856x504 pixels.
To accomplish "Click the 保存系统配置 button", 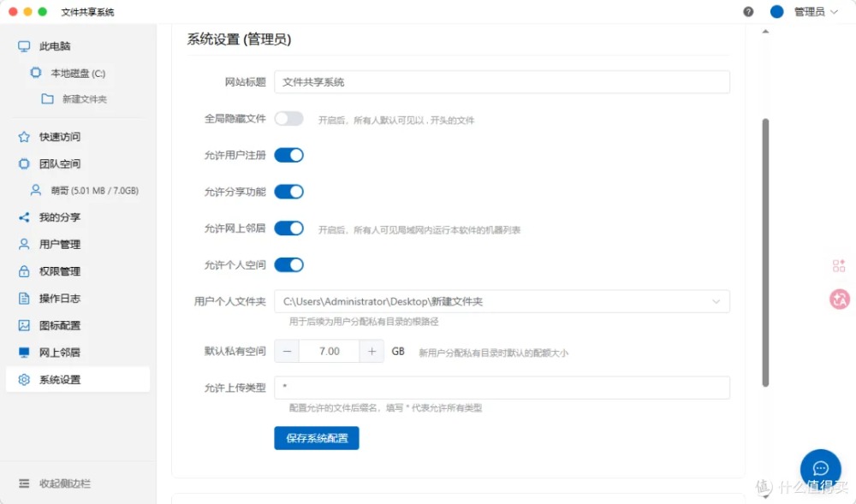I will pos(317,438).
